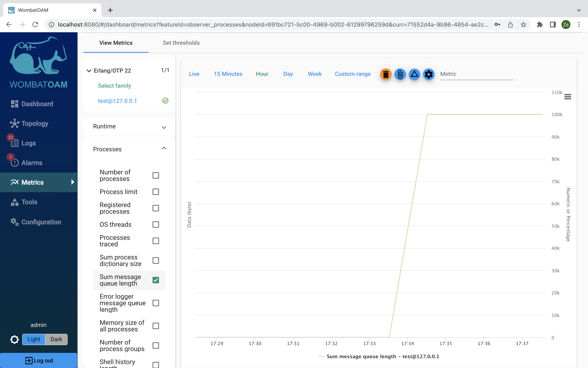
Task: Open the Zs profile avatar
Action: (x=566, y=25)
